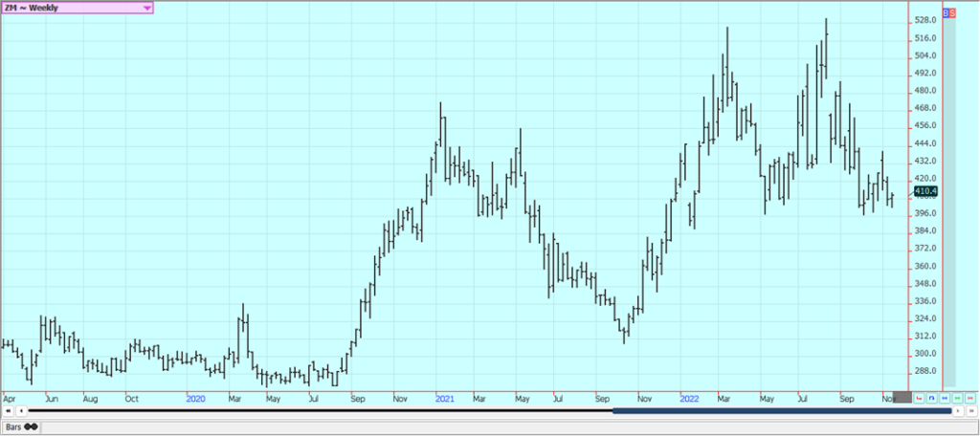Step the chart forward with the single-right arrow
The image size is (980, 436).
pyautogui.click(x=958, y=411)
